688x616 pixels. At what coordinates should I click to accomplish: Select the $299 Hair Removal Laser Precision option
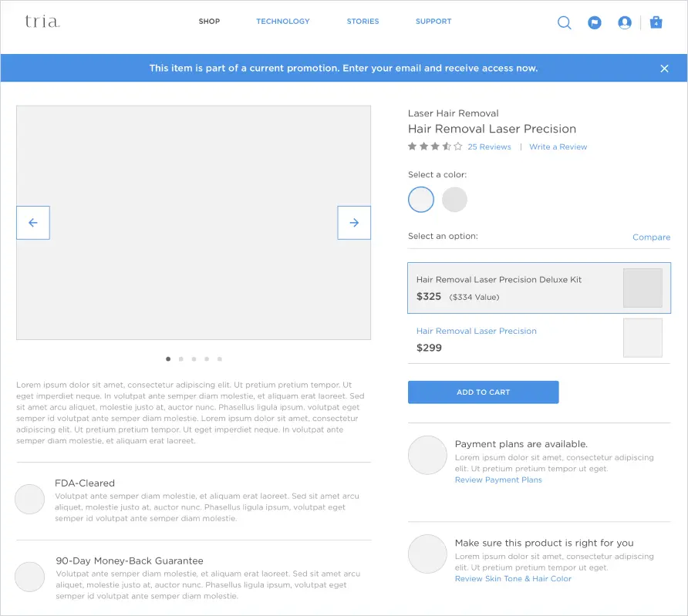[539, 339]
